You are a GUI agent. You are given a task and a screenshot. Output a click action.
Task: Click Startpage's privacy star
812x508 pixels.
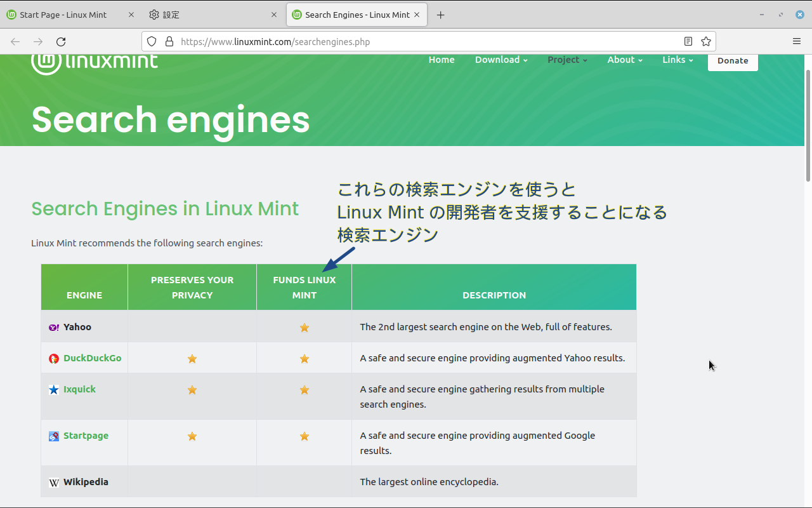click(192, 436)
